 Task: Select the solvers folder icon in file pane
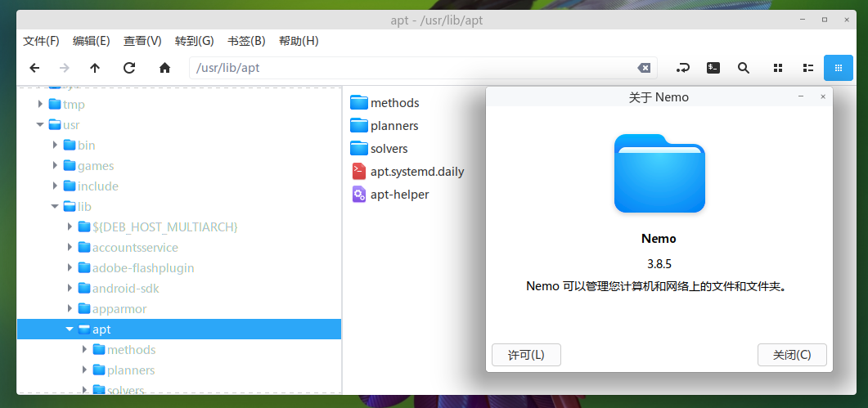pyautogui.click(x=359, y=148)
